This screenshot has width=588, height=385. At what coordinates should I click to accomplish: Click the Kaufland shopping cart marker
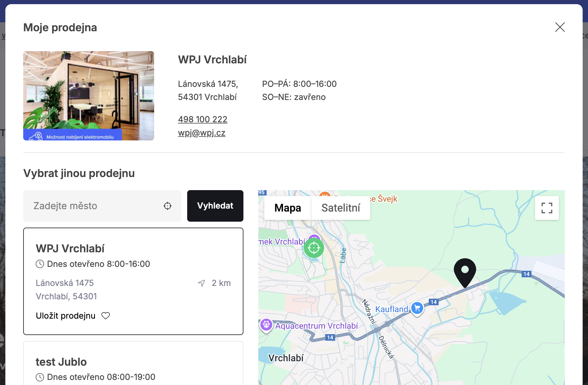point(417,308)
